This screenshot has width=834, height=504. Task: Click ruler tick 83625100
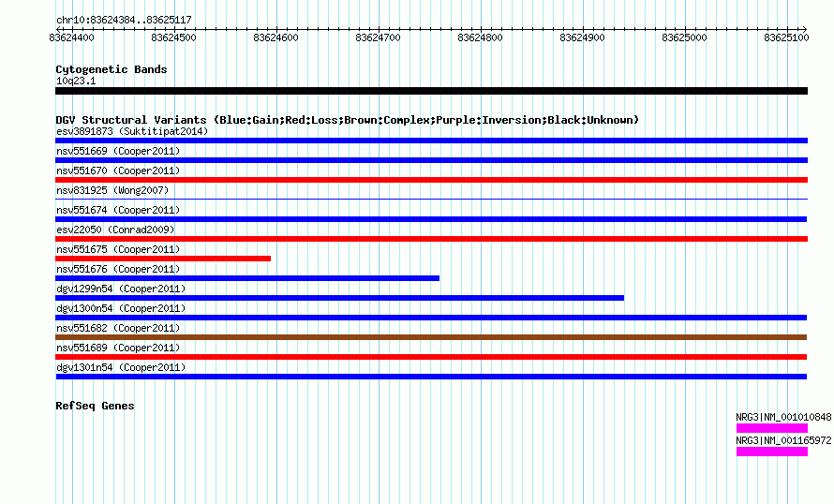(786, 37)
